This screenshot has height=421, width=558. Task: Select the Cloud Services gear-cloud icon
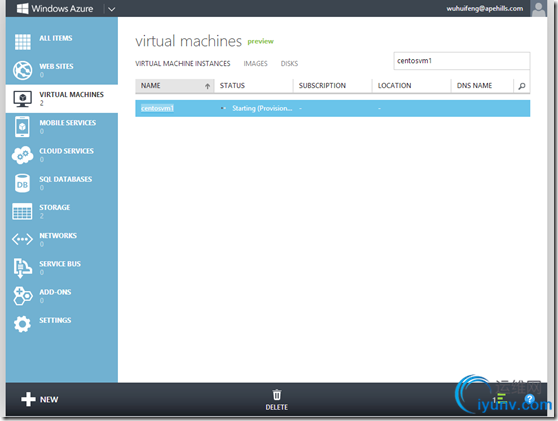(x=22, y=155)
